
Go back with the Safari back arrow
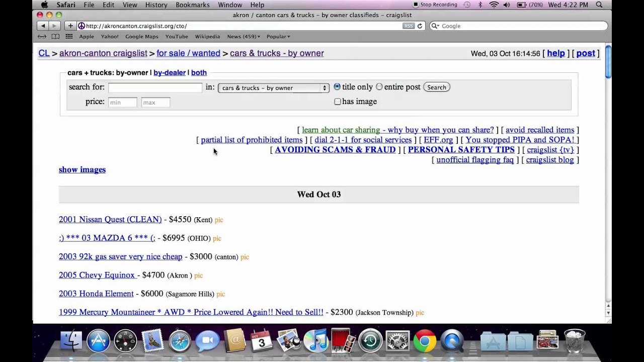pyautogui.click(x=43, y=26)
